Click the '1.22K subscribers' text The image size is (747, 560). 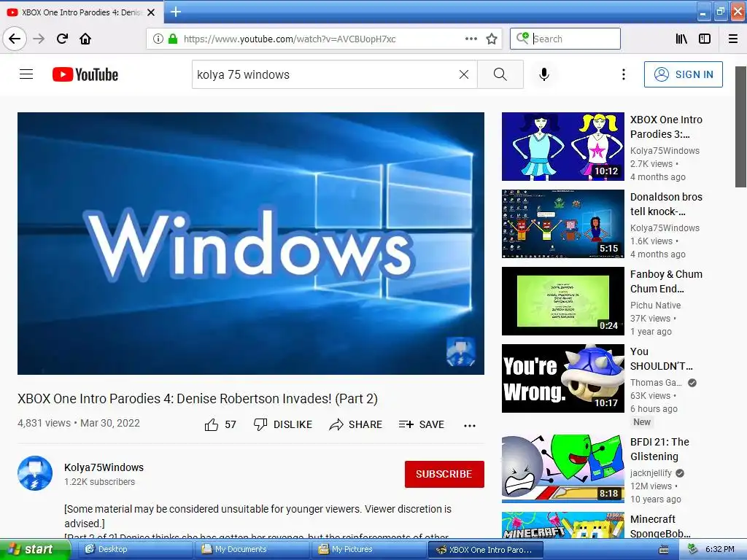tap(99, 481)
